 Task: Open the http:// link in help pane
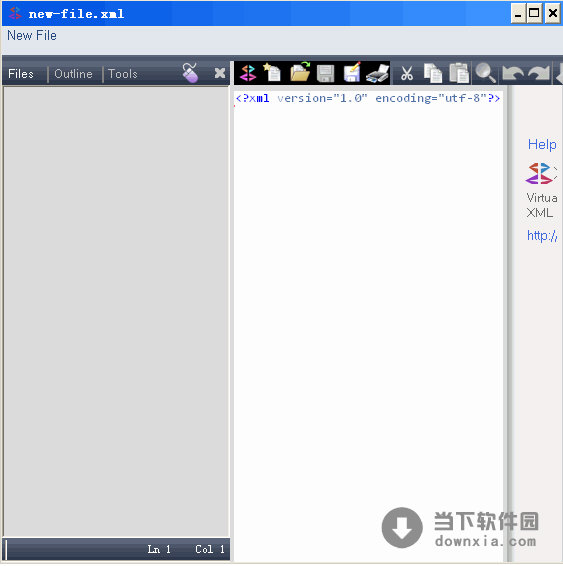click(x=542, y=235)
